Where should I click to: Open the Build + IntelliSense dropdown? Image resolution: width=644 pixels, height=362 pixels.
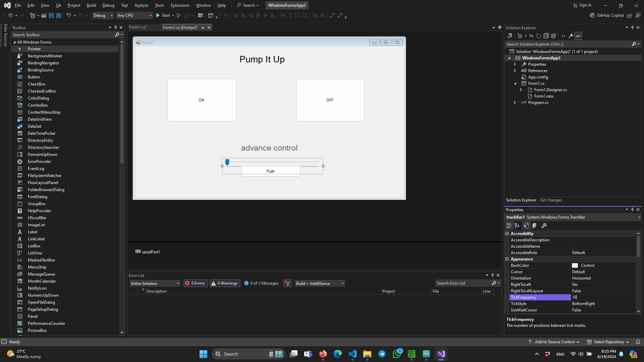[320, 283]
